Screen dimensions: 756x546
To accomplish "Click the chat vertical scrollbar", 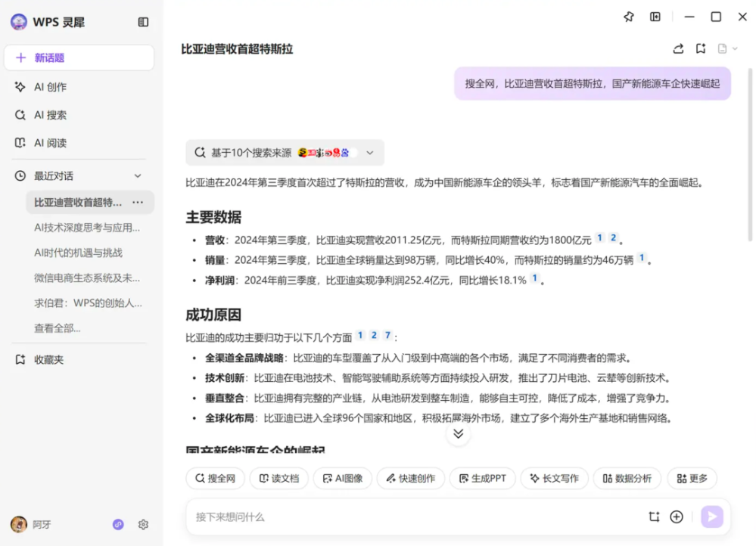I will pyautogui.click(x=750, y=154).
